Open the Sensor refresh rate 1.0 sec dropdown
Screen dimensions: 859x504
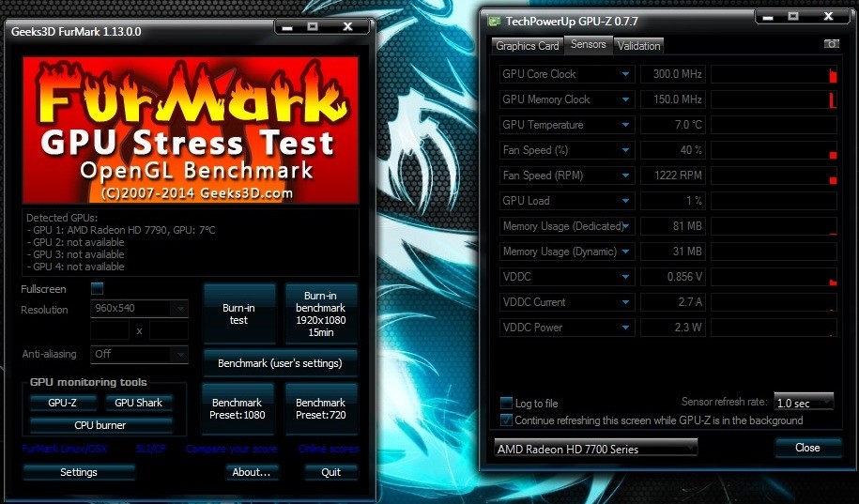pyautogui.click(x=804, y=402)
